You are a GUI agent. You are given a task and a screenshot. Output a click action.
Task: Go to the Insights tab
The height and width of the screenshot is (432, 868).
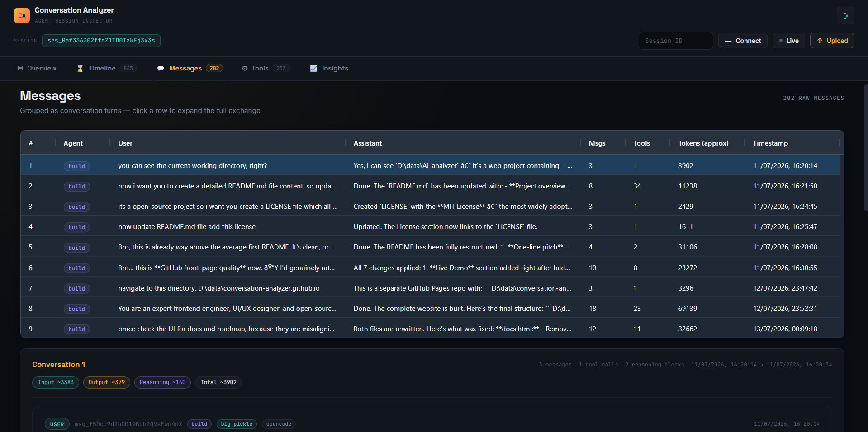click(x=329, y=68)
